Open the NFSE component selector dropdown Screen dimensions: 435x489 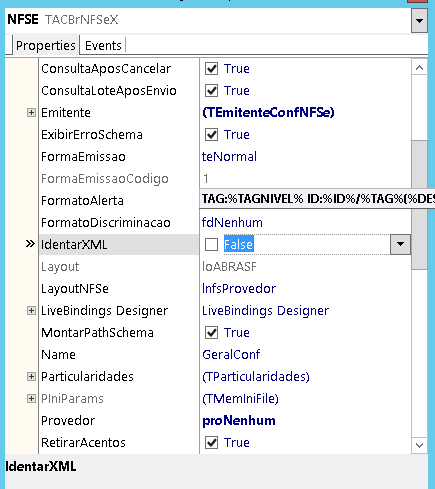(419, 20)
